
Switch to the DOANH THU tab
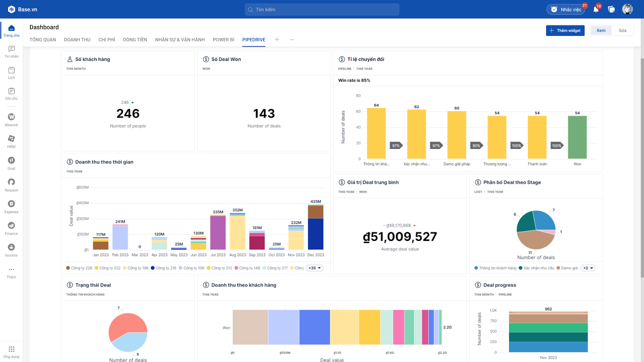(x=77, y=40)
